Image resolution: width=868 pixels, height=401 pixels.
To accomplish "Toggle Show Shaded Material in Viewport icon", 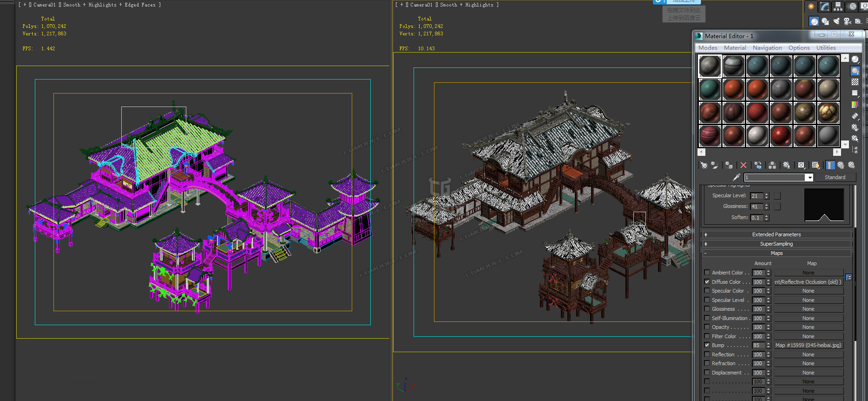I will point(815,165).
